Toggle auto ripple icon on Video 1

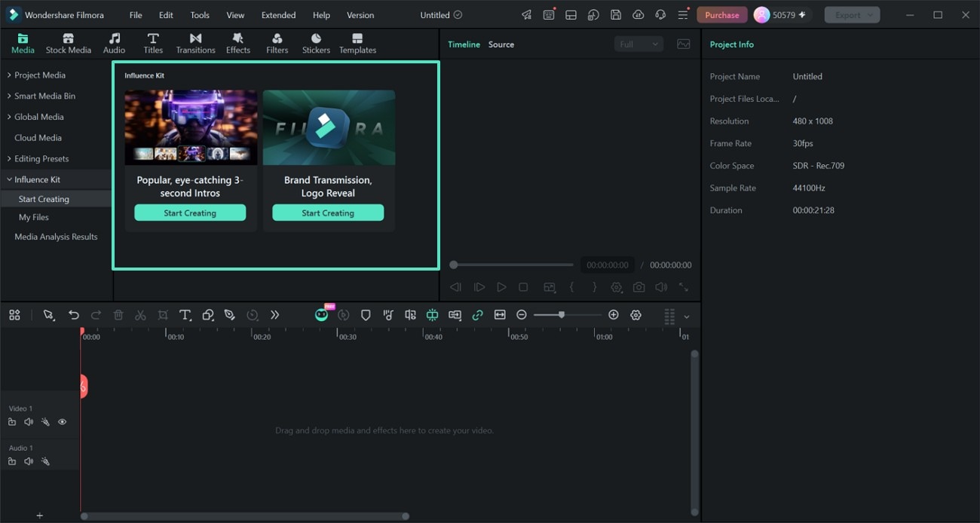pyautogui.click(x=45, y=422)
